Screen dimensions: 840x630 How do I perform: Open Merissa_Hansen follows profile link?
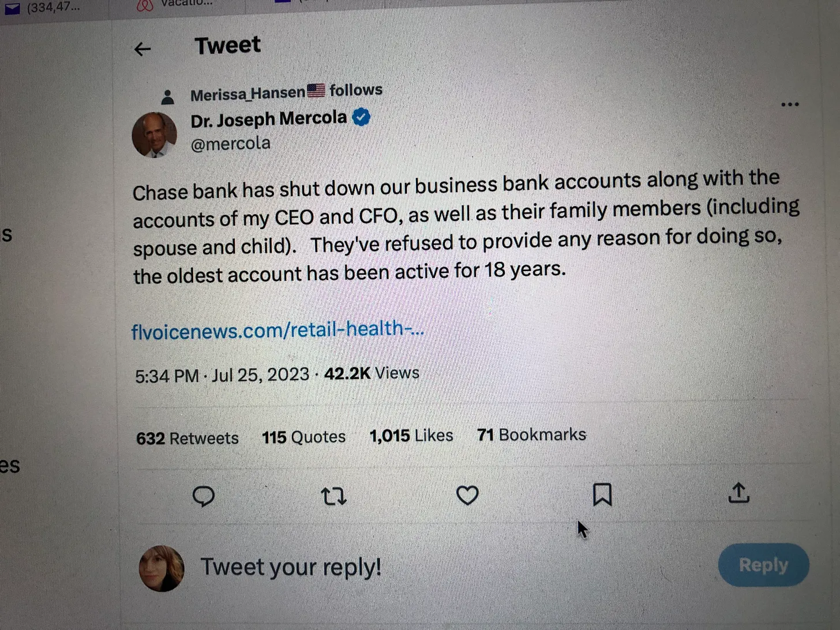(x=286, y=92)
